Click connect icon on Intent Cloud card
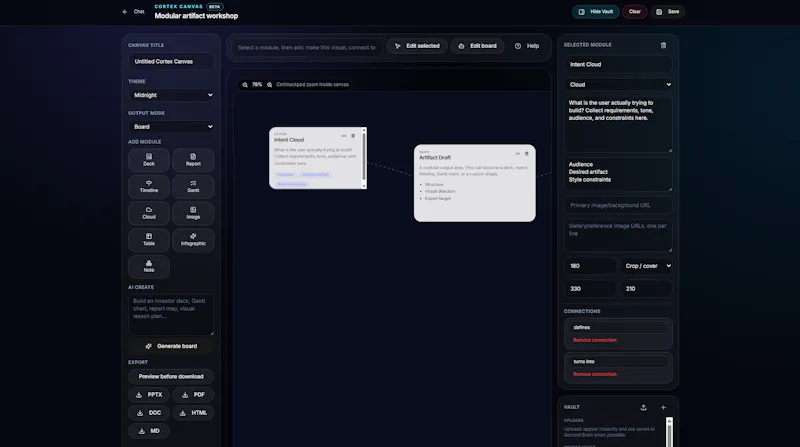The image size is (800, 447). (x=344, y=136)
